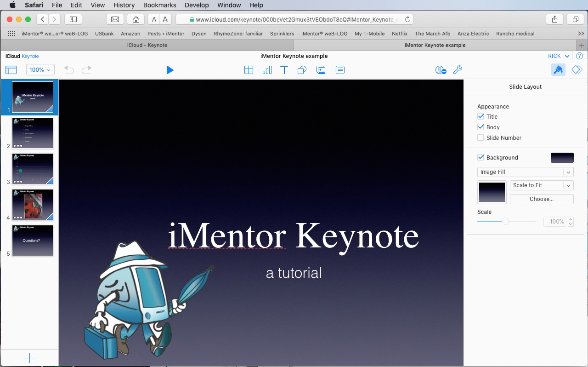Enable the Slide Number checkbox
Viewport: 588px width, 367px height.
[481, 138]
